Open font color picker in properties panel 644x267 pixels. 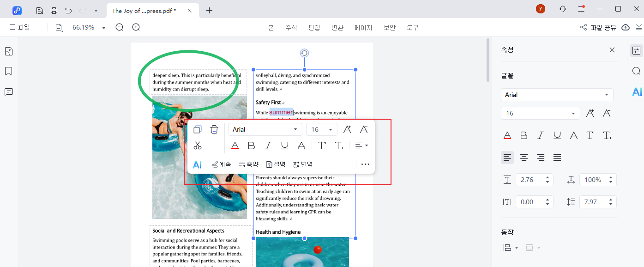point(507,135)
